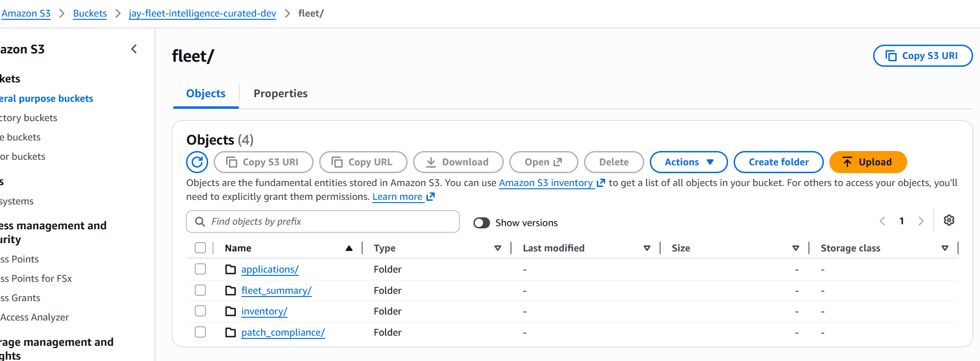Open the Learn more link
980x361 pixels.
coord(397,197)
